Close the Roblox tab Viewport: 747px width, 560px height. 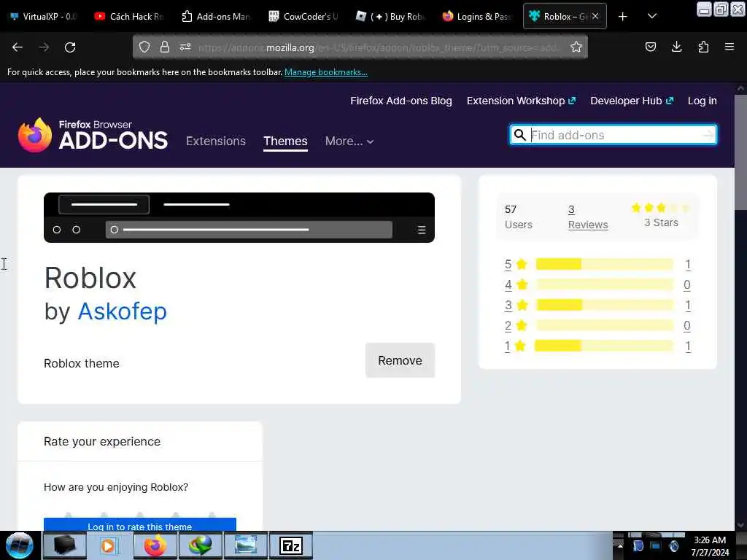(x=595, y=16)
